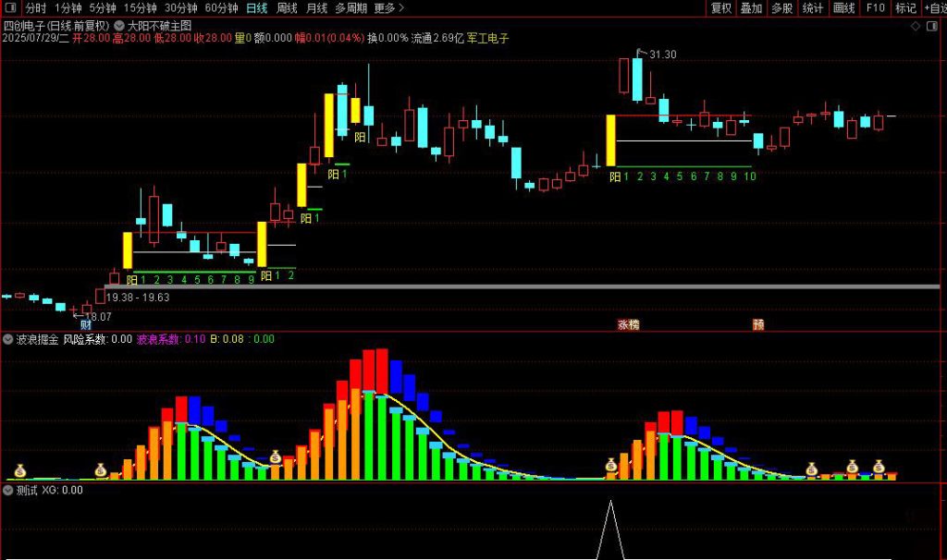Expand the 波浪掘金 indicator panel menu
This screenshot has height=560, width=947.
pyautogui.click(x=9, y=339)
